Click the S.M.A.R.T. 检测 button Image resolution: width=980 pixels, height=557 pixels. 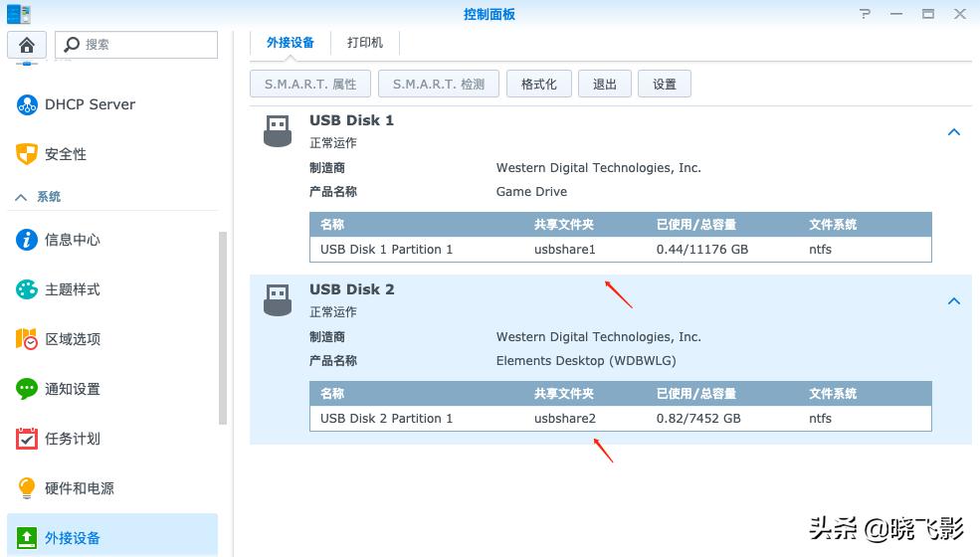tap(438, 84)
